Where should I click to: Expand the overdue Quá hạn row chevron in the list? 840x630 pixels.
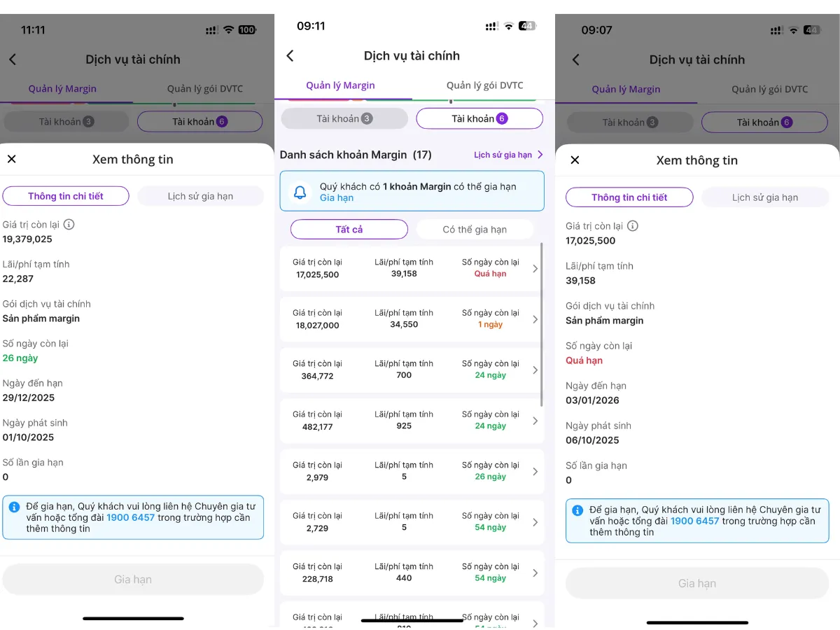tap(535, 269)
